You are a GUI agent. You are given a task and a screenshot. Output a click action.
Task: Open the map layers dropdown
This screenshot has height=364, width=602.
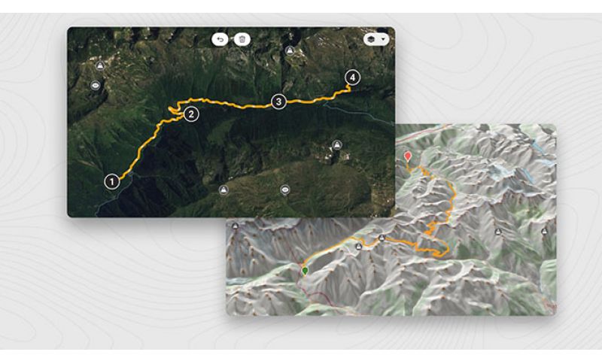click(x=375, y=39)
